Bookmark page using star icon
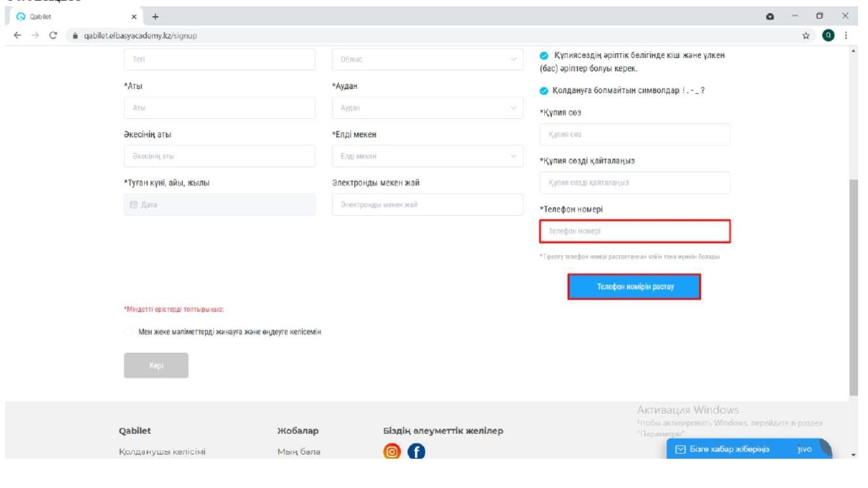Screen dimensions: 868x488 point(806,36)
